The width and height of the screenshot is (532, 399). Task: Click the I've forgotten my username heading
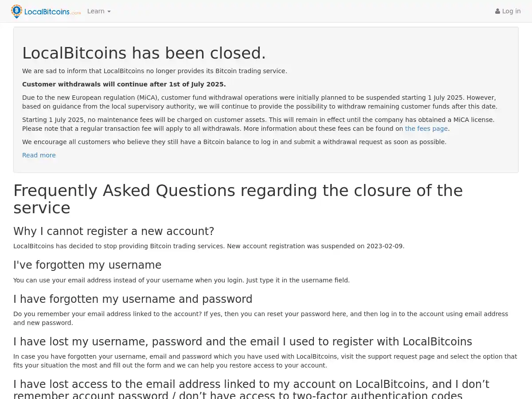[87, 265]
